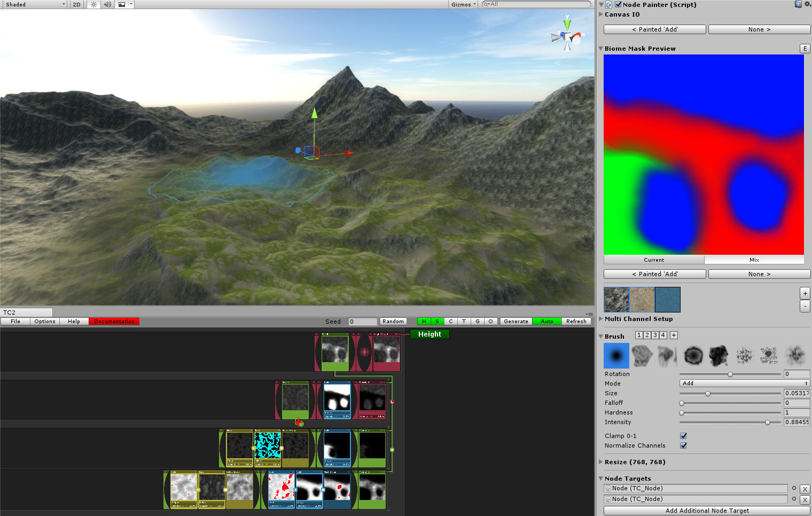812x516 pixels.
Task: Toggle 2D mode in Scene view
Action: 76,4
